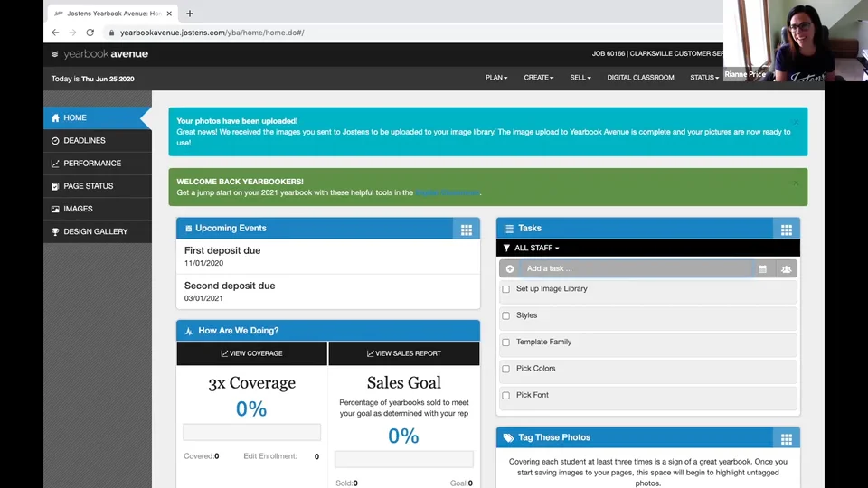This screenshot has height=488, width=868.
Task: Reload the page with refresh icon
Action: (90, 33)
